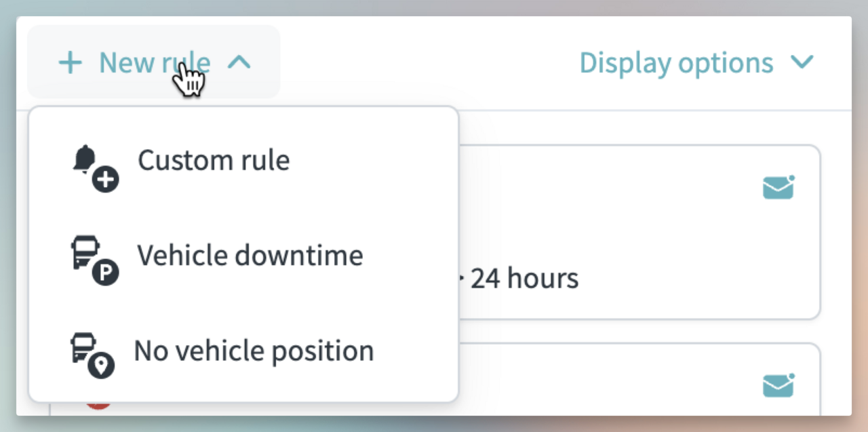Click the No vehicle position pin icon

click(93, 355)
